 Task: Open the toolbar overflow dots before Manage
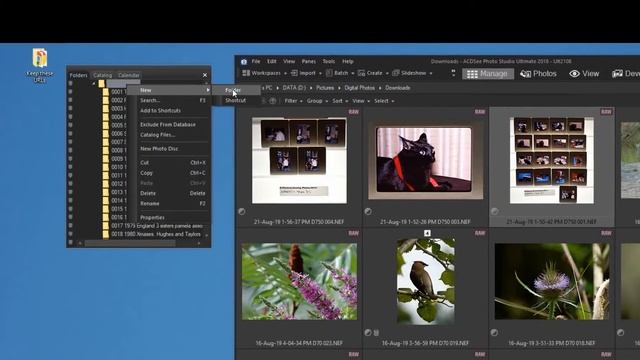click(453, 73)
